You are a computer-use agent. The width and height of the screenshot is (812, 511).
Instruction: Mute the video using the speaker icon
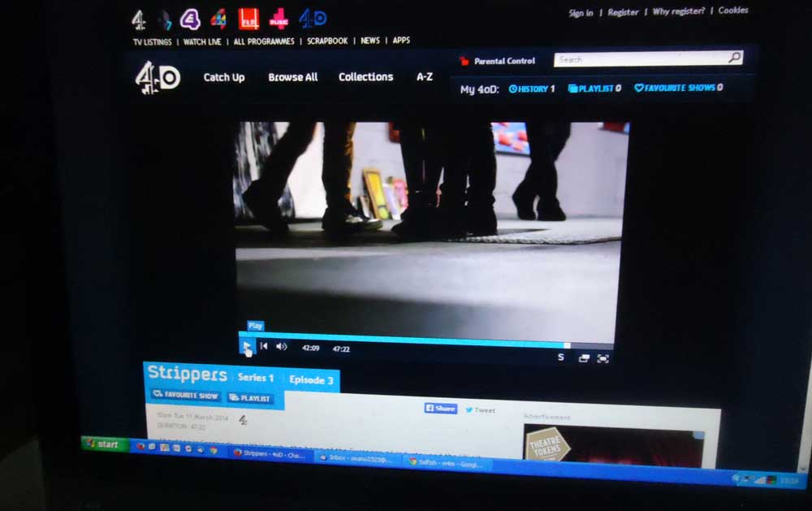[x=282, y=347]
